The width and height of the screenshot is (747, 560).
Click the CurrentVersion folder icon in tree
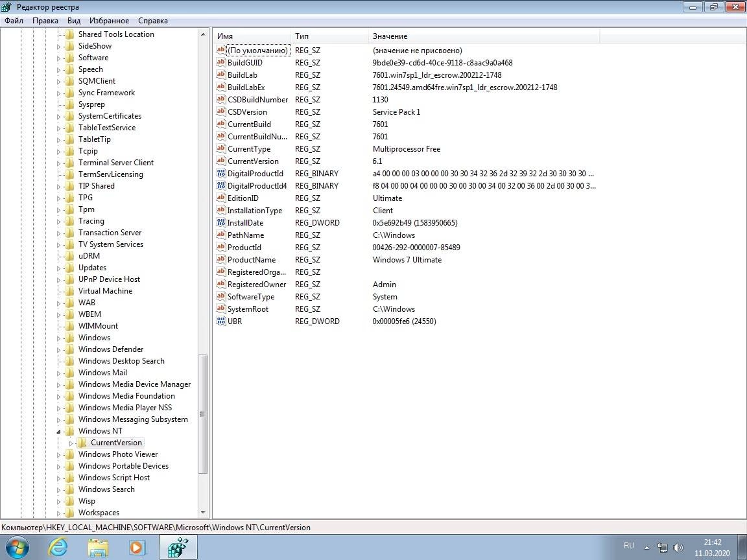pyautogui.click(x=82, y=443)
